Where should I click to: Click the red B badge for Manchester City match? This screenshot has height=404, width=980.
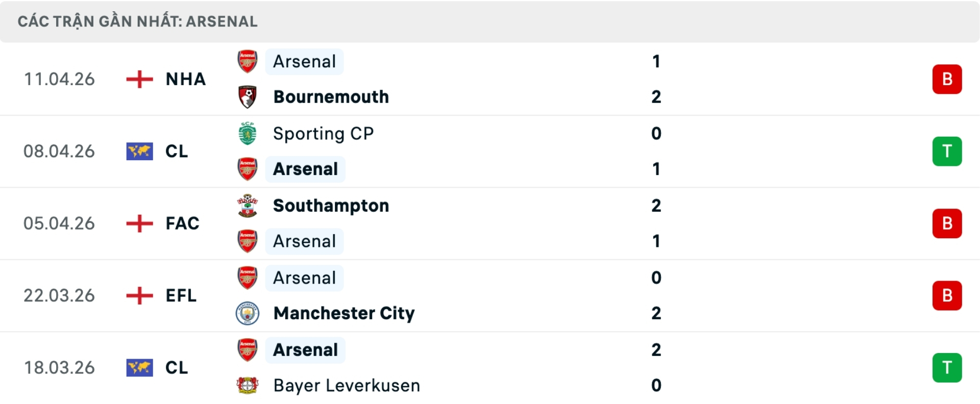click(x=947, y=295)
